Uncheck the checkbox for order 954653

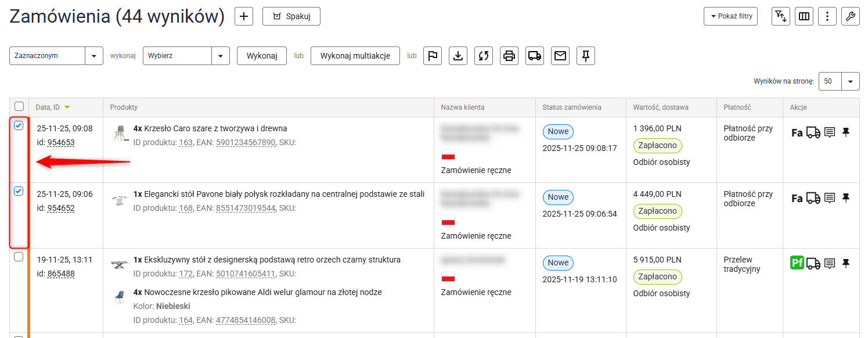point(19,125)
